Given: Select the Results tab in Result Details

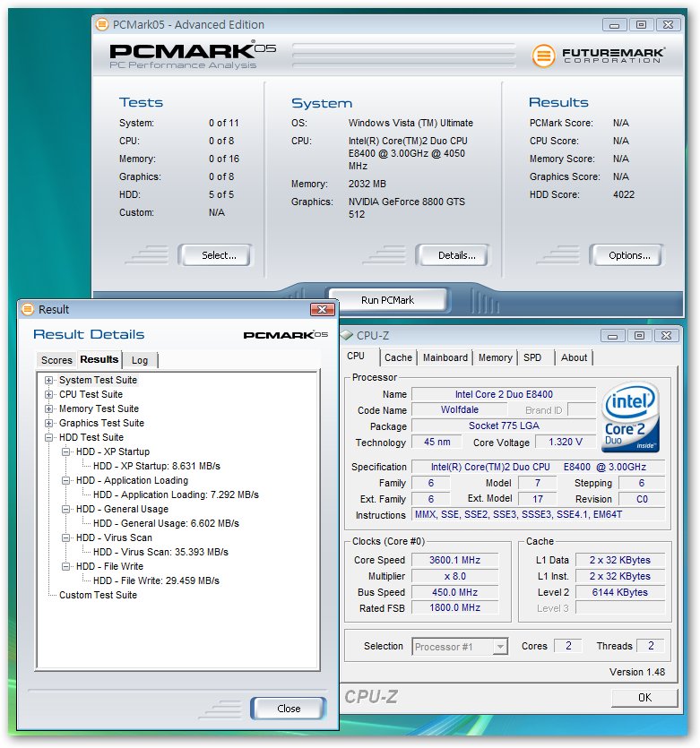Looking at the screenshot, I should point(99,359).
